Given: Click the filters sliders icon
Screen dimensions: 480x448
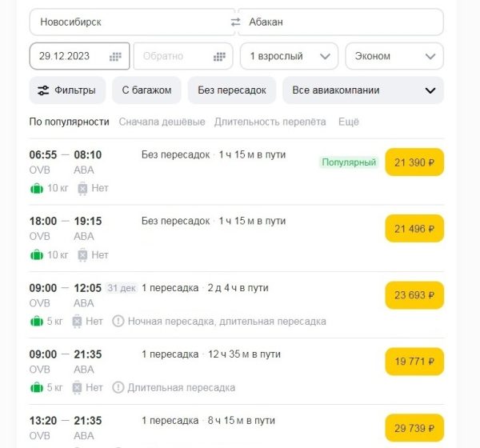Looking at the screenshot, I should pyautogui.click(x=42, y=90).
